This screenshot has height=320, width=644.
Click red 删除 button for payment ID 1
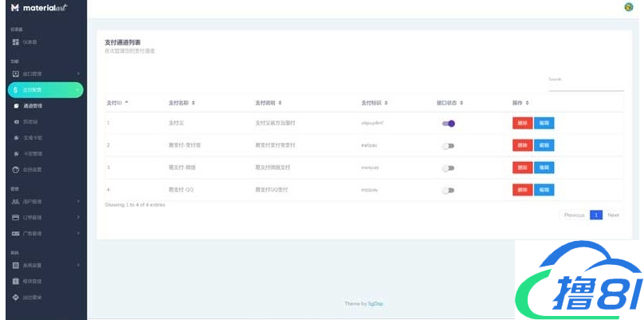pyautogui.click(x=522, y=124)
